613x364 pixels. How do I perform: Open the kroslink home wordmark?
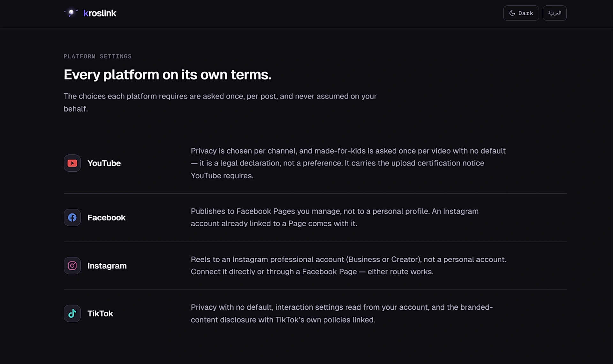100,13
